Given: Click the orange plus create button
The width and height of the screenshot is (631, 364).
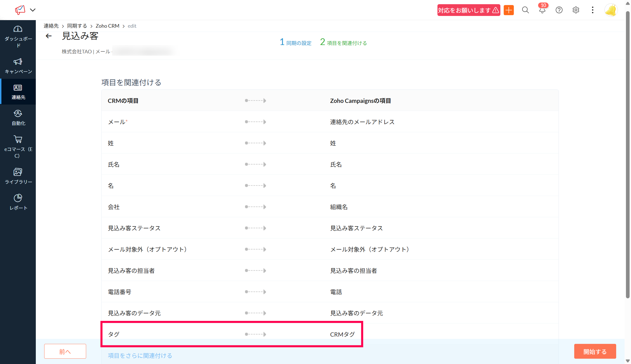Looking at the screenshot, I should (x=509, y=10).
